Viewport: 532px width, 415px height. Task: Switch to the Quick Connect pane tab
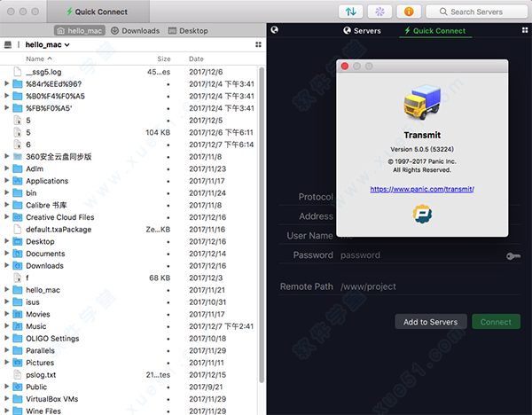click(x=435, y=30)
